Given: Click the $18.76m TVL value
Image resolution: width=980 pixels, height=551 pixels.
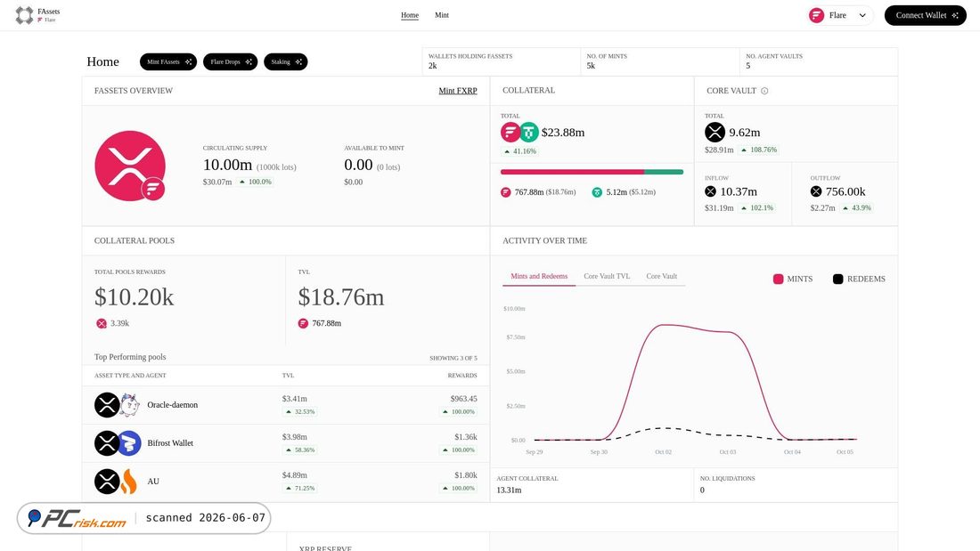Looking at the screenshot, I should pyautogui.click(x=340, y=297).
